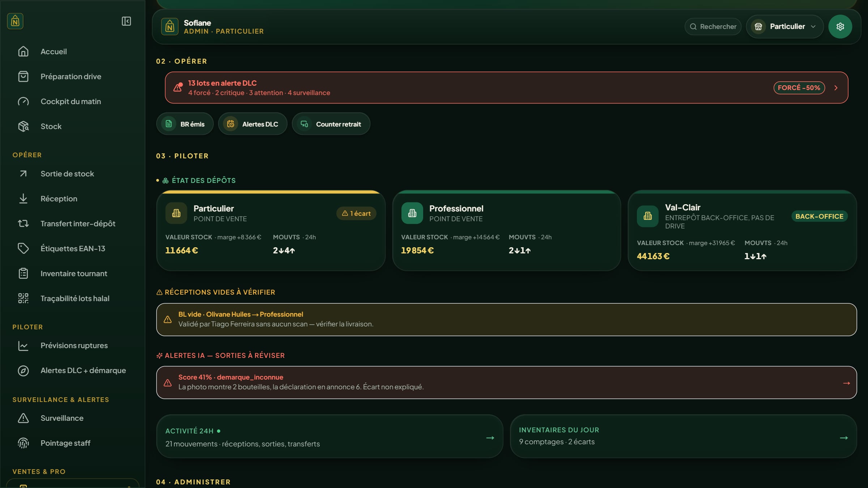Click the 44 163 € stock value
The height and width of the screenshot is (488, 868).
point(653,256)
